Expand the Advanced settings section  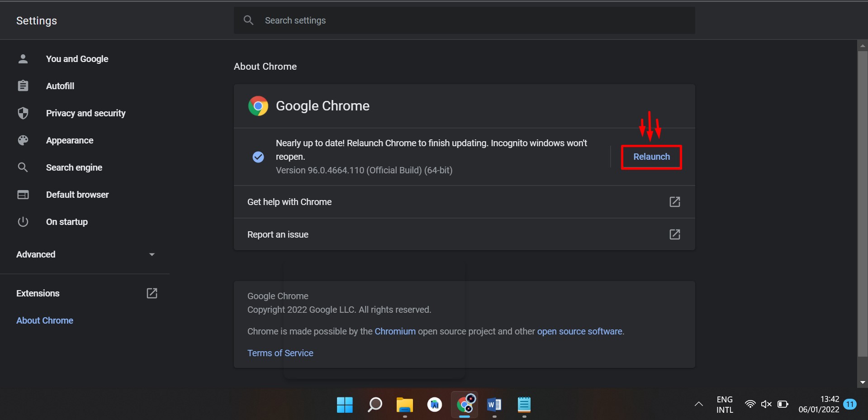85,254
